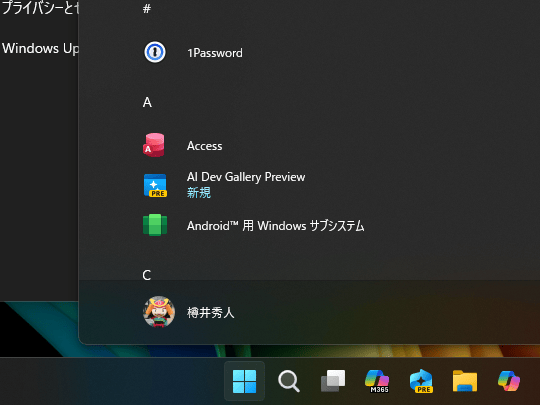Launch Microsoft 365 Copilot taskbar icon
The height and width of the screenshot is (405, 540).
tap(377, 381)
